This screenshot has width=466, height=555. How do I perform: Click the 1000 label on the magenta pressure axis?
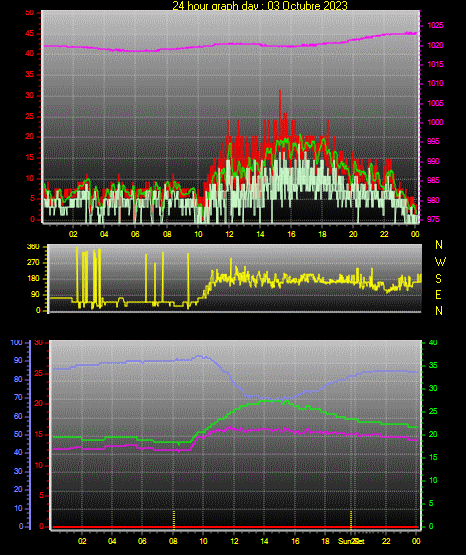(435, 122)
